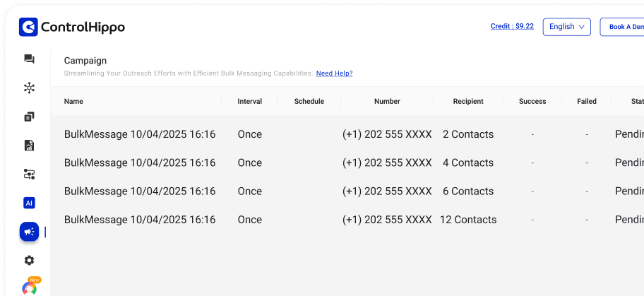Select the Campaign megaphone icon
This screenshot has width=644, height=296.
click(29, 232)
